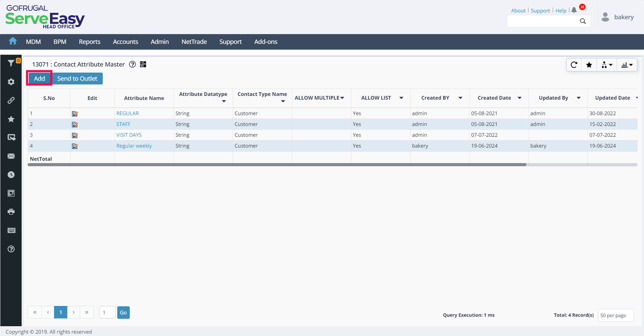This screenshot has height=336, width=644.
Task: Click the help question icon beside report title
Action: pyautogui.click(x=132, y=64)
